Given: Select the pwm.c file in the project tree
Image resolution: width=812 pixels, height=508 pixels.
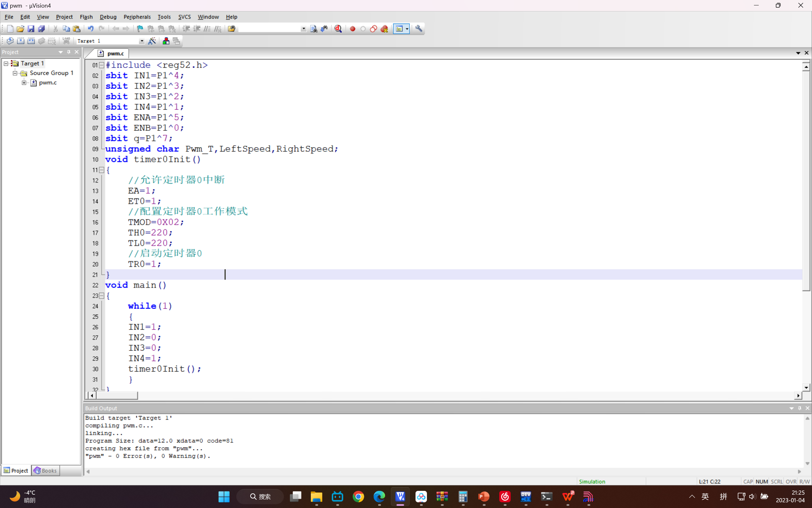Looking at the screenshot, I should (x=48, y=83).
